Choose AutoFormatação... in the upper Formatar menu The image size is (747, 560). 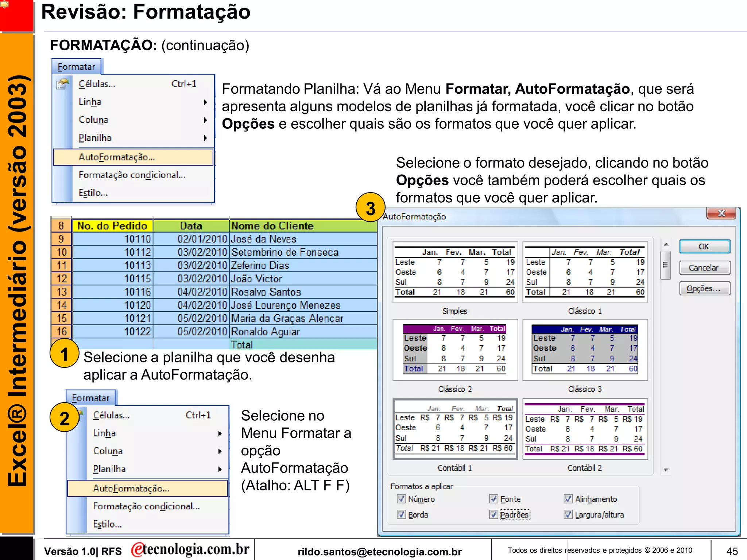coord(133,157)
